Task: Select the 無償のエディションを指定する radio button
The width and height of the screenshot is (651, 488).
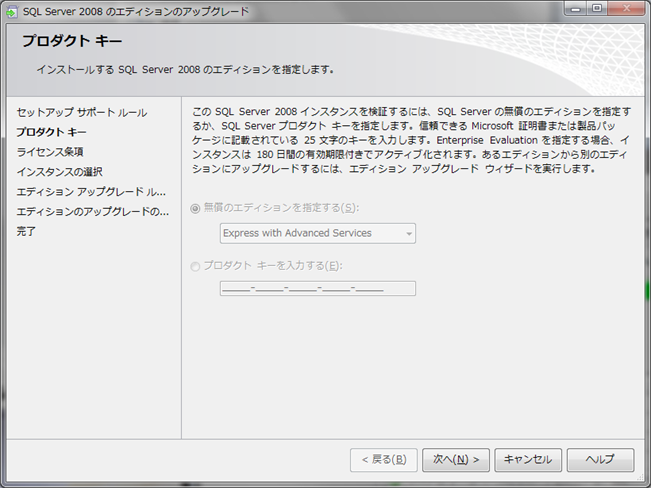Action: (195, 208)
